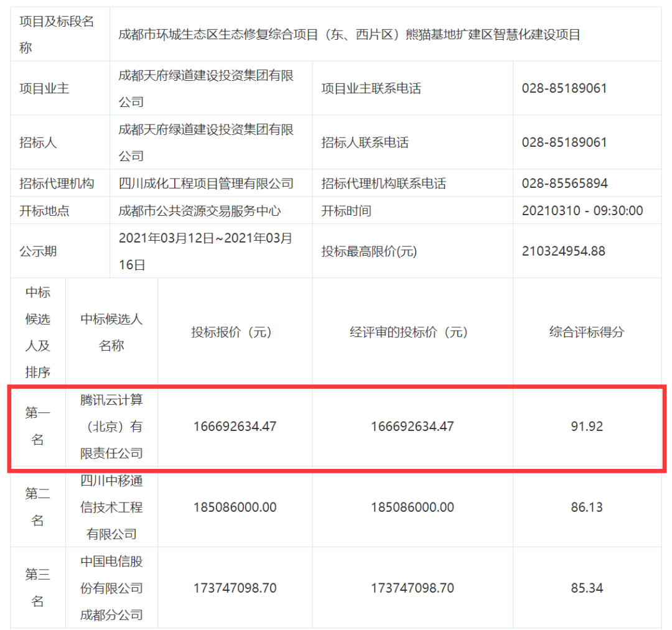
Task: Select the label 项目及标段名称
Action: (56, 34)
